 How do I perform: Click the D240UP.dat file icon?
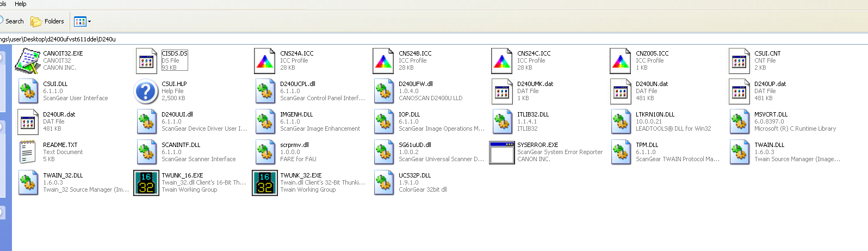739,91
